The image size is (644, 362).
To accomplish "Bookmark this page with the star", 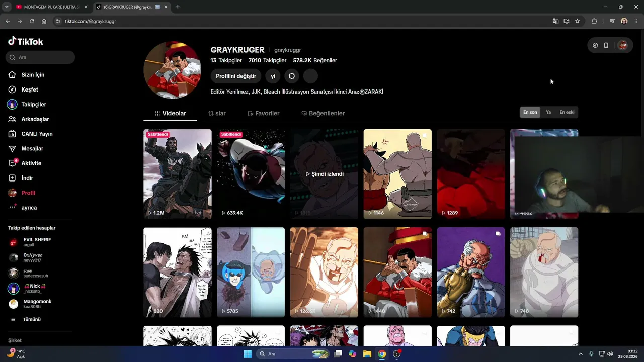I will point(577,21).
